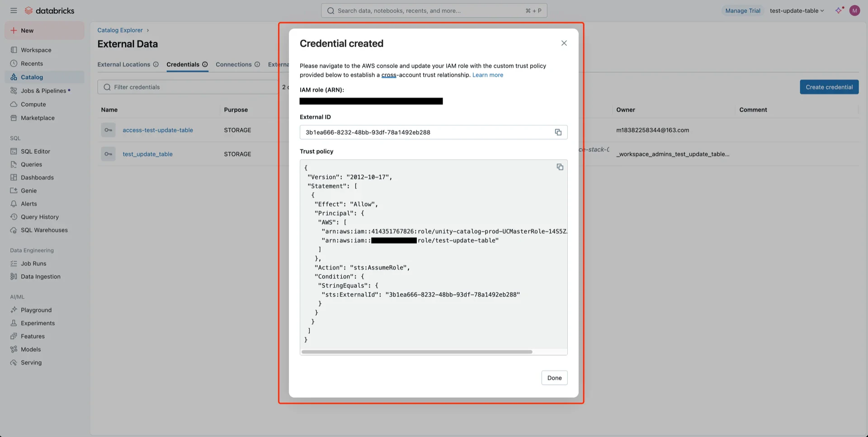Click the Create credential button
The width and height of the screenshot is (868, 437).
829,87
